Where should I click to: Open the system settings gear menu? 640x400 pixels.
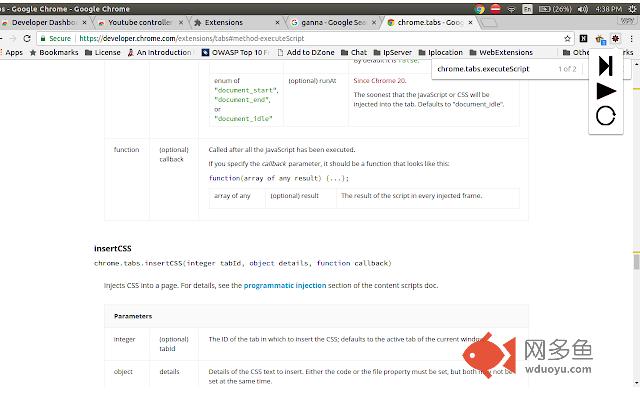point(633,9)
